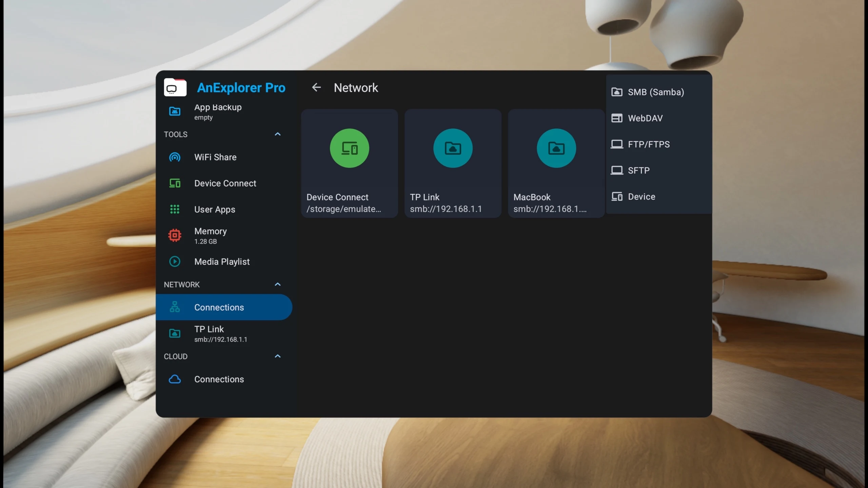Image resolution: width=868 pixels, height=488 pixels.
Task: Click the AnExplorer Pro app logo icon
Action: click(x=175, y=87)
